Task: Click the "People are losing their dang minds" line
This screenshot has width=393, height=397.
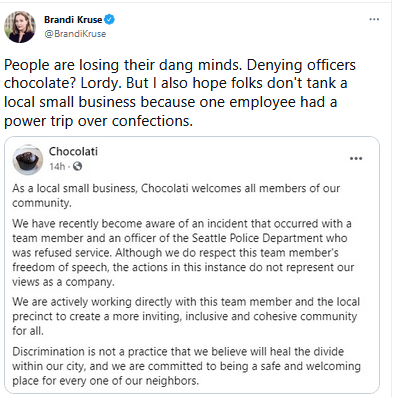Action: coord(180,65)
